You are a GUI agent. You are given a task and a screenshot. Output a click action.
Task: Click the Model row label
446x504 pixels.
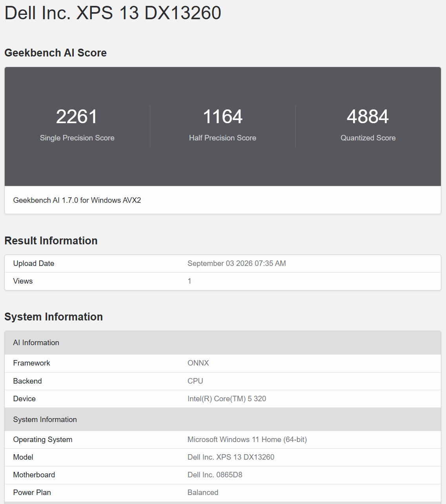pos(23,457)
